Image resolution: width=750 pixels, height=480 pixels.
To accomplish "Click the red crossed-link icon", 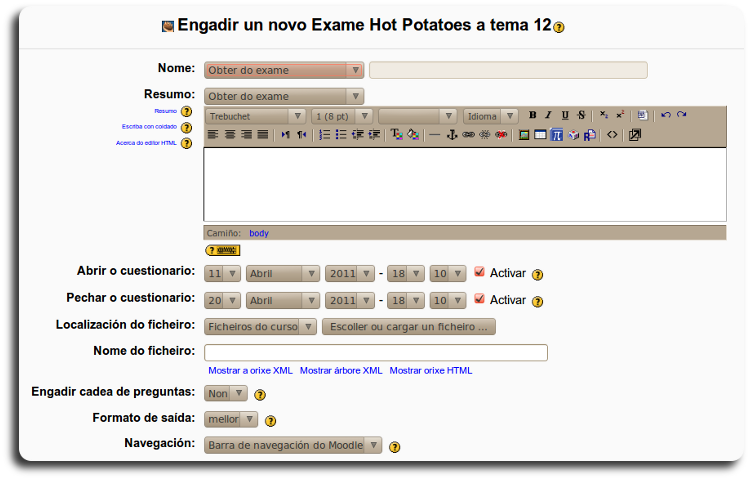I will tap(501, 135).
